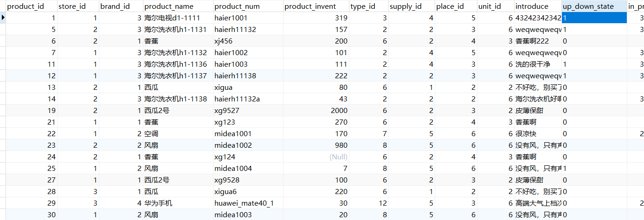Click the type_id value 12 in 华为手机 row

(368, 203)
